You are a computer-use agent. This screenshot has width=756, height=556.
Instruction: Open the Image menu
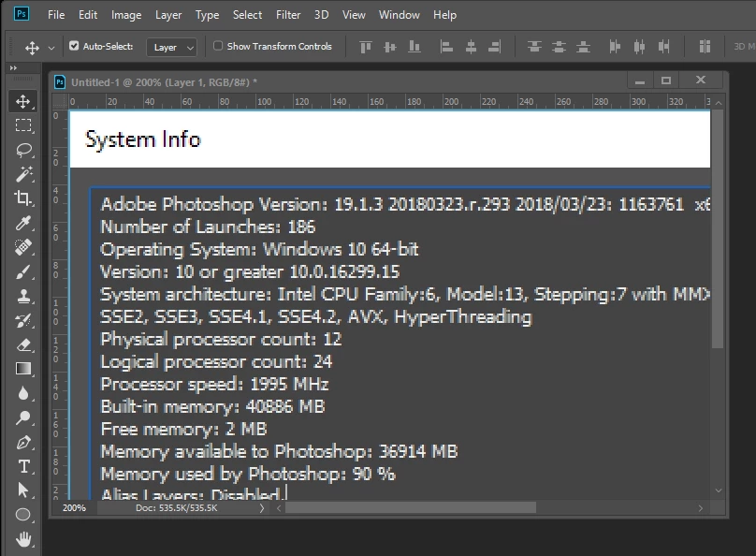point(126,15)
